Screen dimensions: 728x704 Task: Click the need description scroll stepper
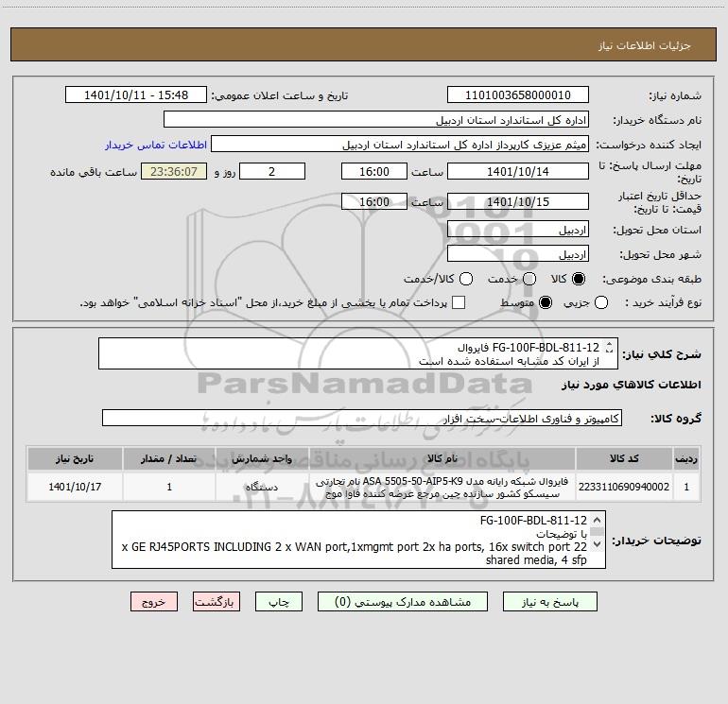pyautogui.click(x=609, y=347)
